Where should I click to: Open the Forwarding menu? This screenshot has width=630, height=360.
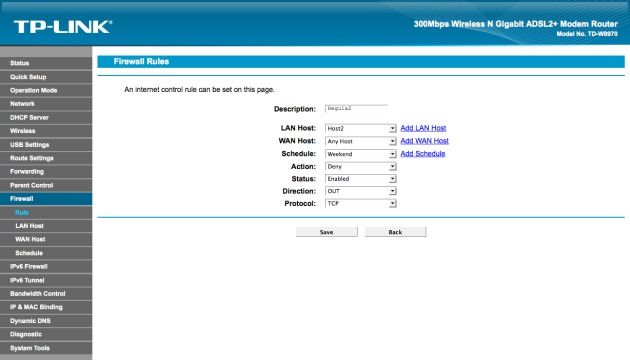coord(46,172)
